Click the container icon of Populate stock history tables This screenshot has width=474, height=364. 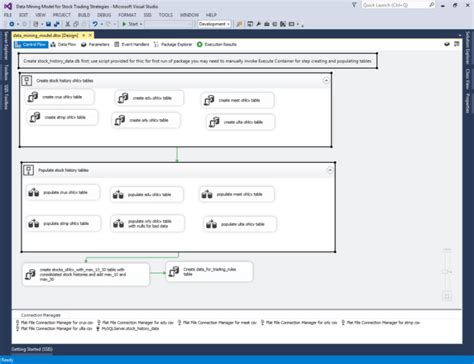click(29, 170)
